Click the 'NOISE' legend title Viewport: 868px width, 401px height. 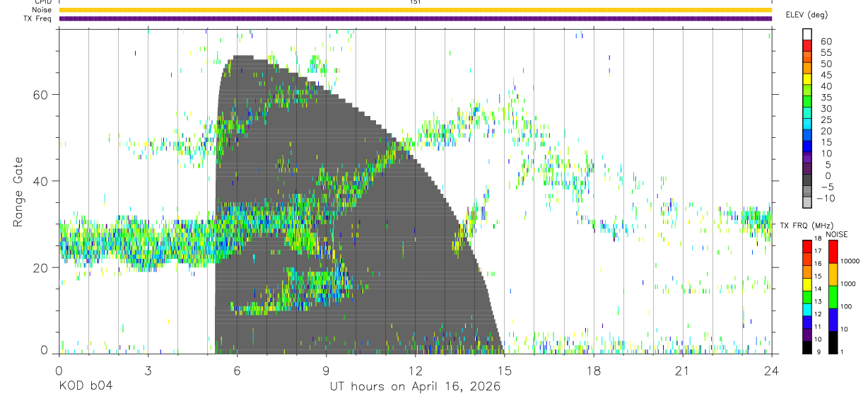click(836, 235)
